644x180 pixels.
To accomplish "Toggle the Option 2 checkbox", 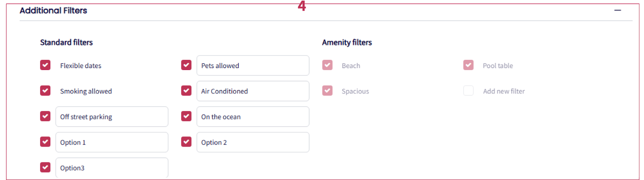I will tap(186, 142).
